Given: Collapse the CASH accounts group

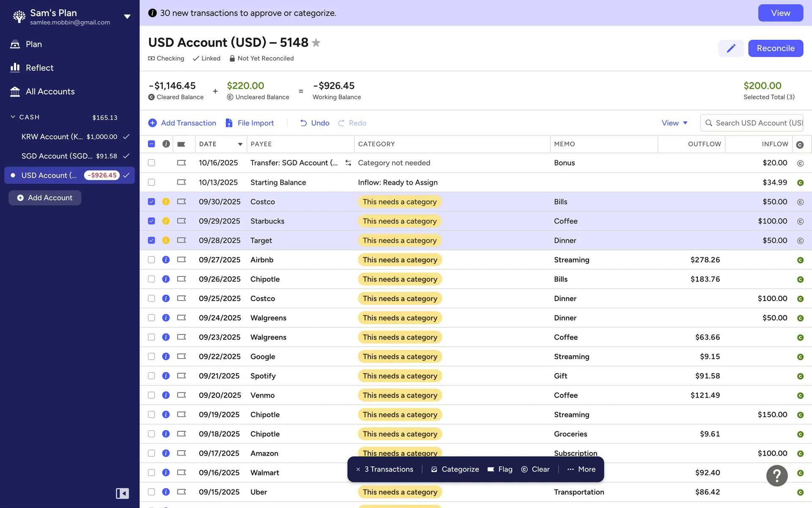Looking at the screenshot, I should 13,117.
